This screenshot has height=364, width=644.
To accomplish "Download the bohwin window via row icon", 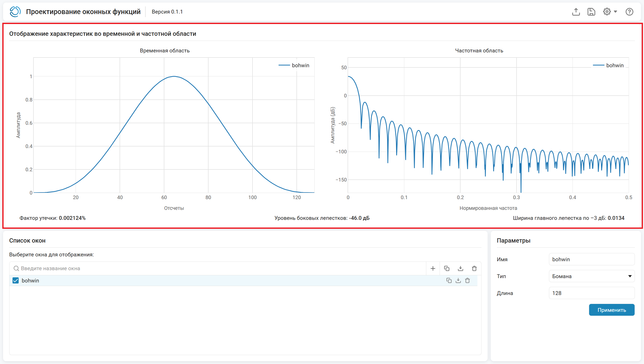I will click(458, 280).
